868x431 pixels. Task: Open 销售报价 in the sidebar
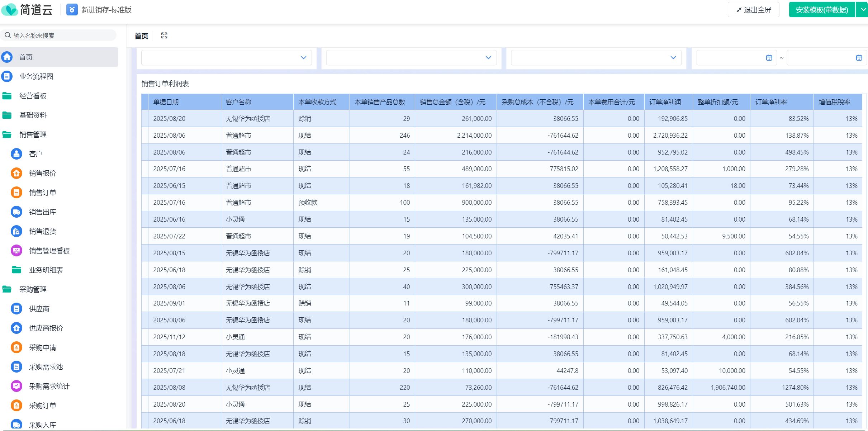pos(42,173)
